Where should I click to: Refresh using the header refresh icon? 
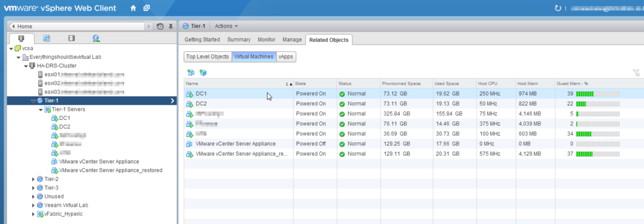pyautogui.click(x=558, y=8)
